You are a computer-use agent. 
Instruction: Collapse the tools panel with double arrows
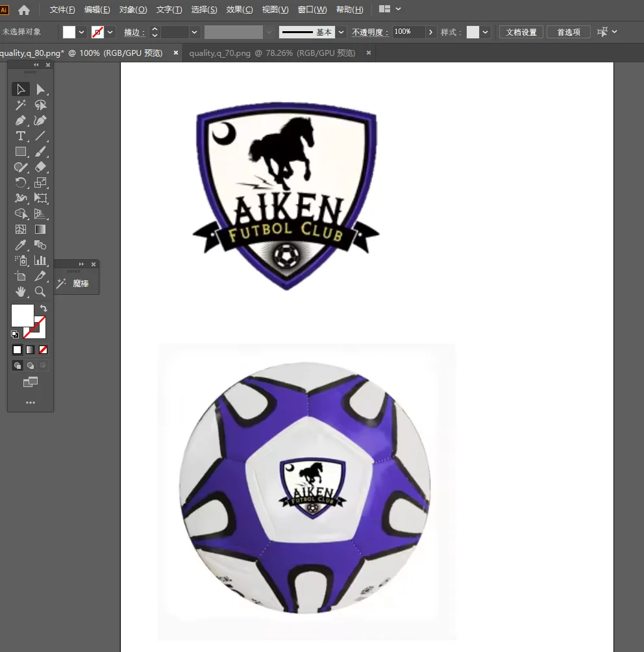click(x=36, y=65)
